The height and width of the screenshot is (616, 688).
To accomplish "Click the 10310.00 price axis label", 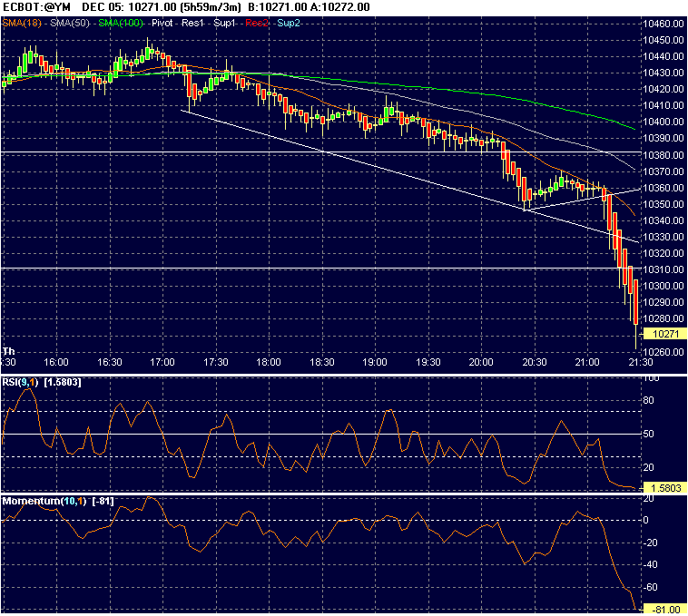I will [663, 269].
